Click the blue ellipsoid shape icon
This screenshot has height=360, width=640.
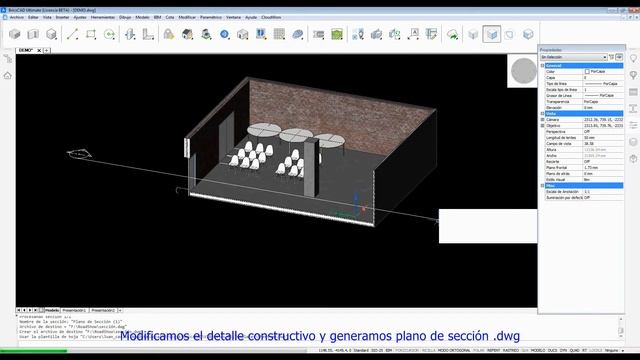pyautogui.click(x=298, y=34)
